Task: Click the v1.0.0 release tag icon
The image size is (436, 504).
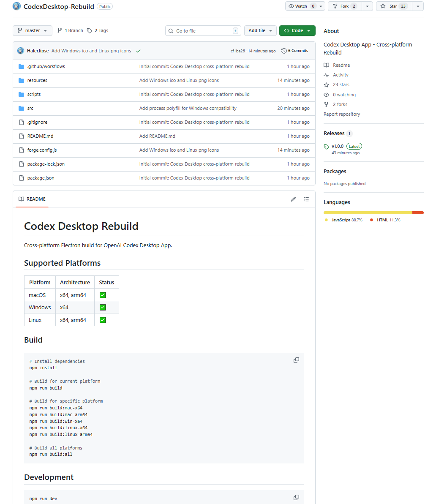Action: point(326,147)
